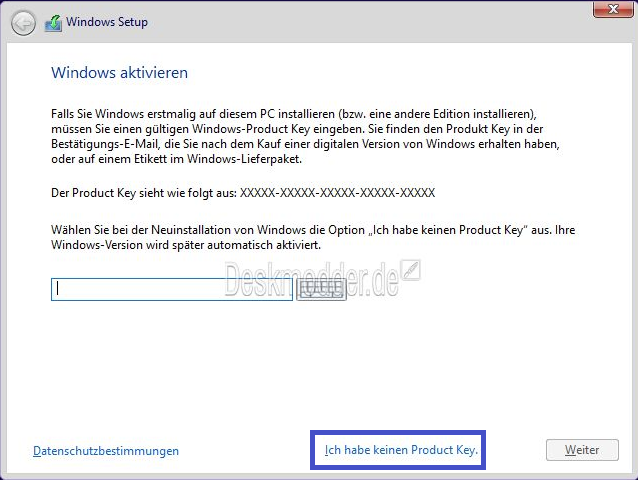Image resolution: width=638 pixels, height=480 pixels.
Task: Close the Windows Setup window
Action: [x=613, y=9]
